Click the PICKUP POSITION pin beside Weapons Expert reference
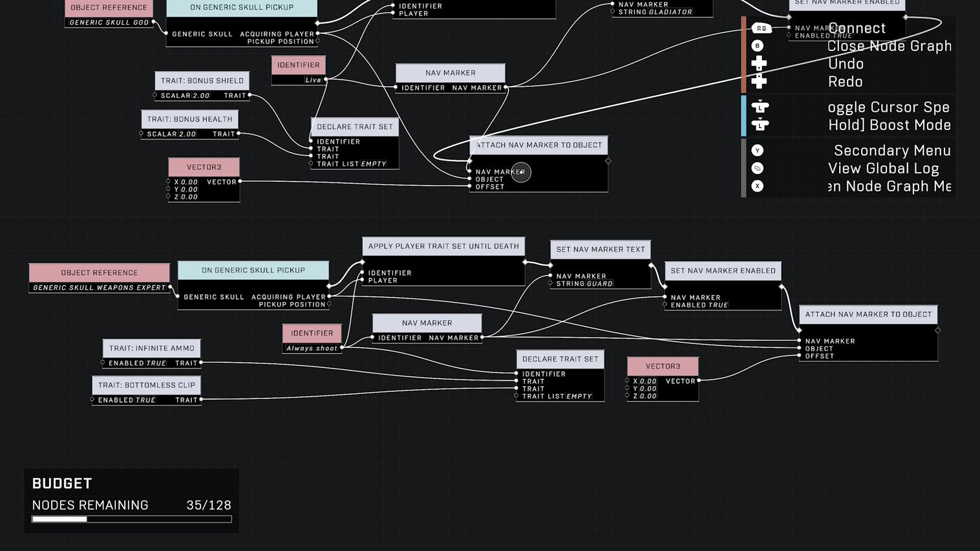Screen dimensions: 980x551 pos(329,304)
